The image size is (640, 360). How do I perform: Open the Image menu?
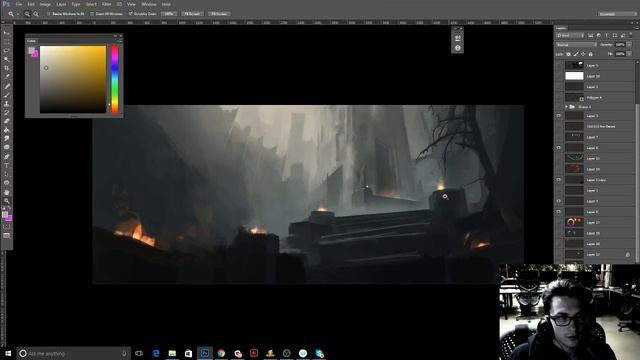pos(45,4)
